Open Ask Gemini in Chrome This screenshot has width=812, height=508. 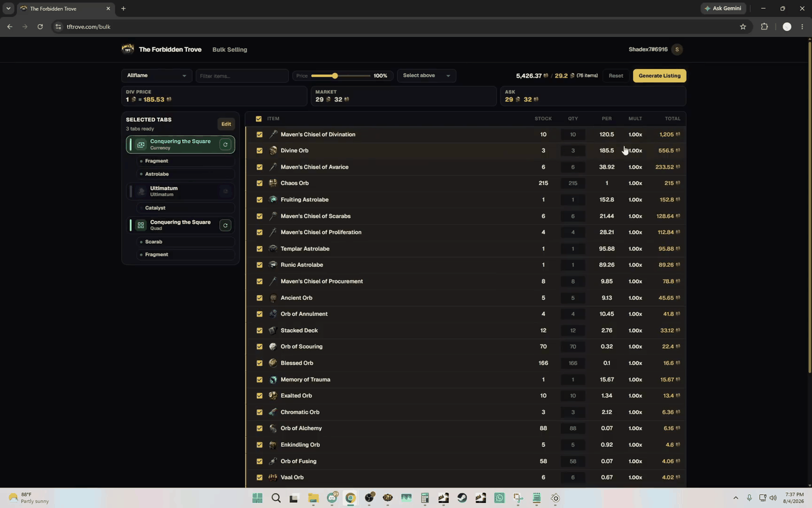(724, 9)
